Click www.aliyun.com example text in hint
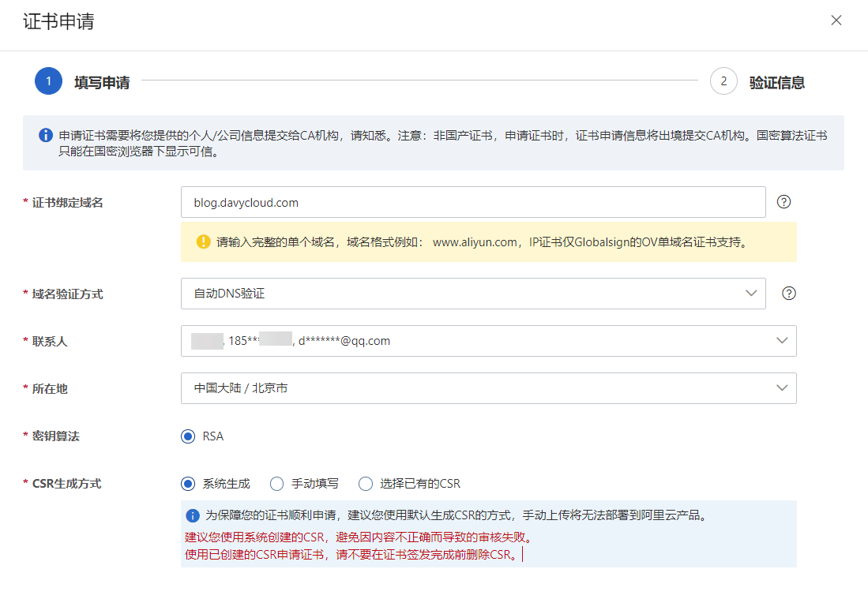Viewport: 868px width, 599px height. pos(474,242)
